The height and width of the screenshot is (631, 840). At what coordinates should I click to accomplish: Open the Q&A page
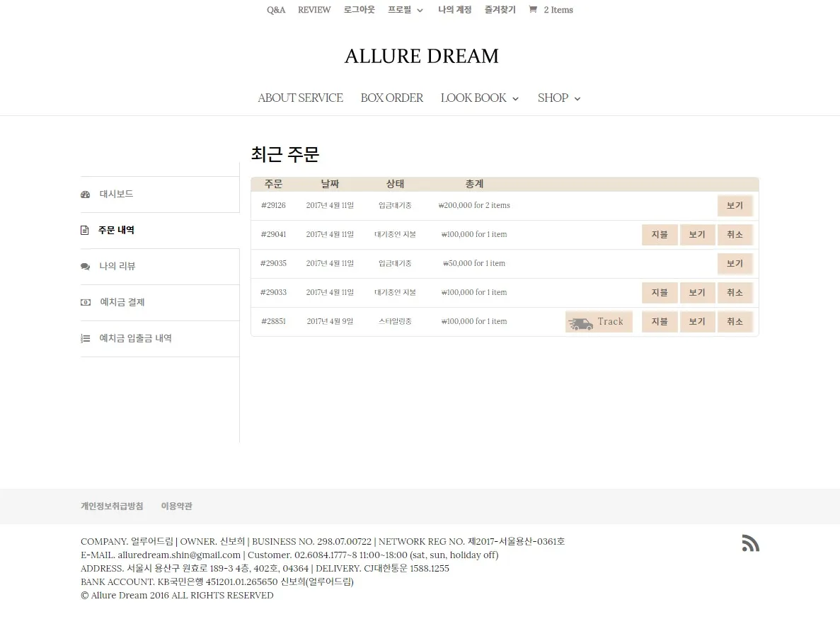pyautogui.click(x=276, y=10)
